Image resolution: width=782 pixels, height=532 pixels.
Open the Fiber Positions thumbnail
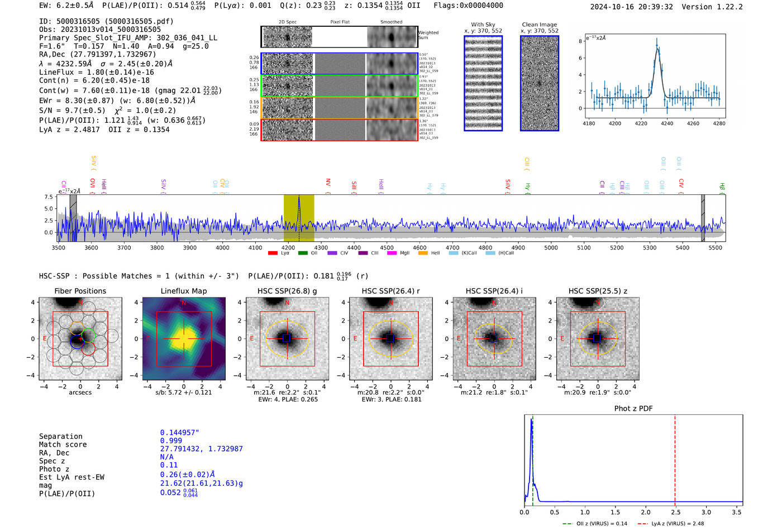[80, 339]
